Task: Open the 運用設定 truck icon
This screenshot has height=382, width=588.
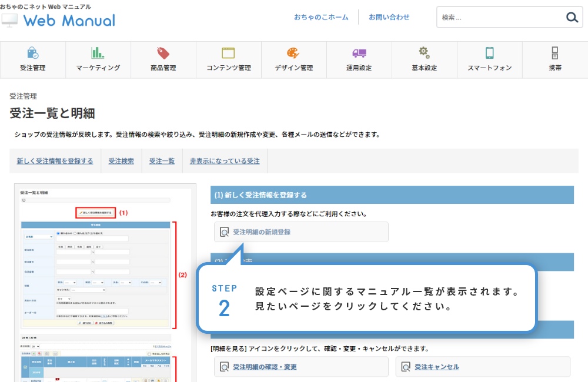Action: 359,53
